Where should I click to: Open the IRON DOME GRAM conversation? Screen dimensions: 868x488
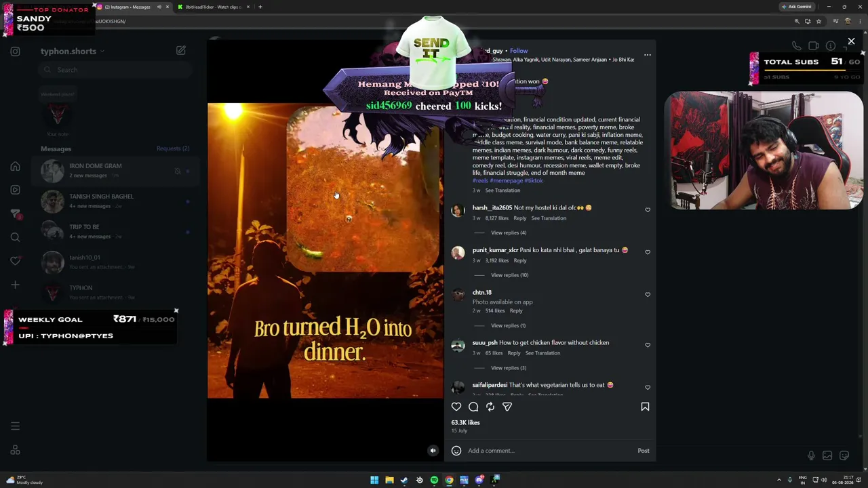pos(115,170)
